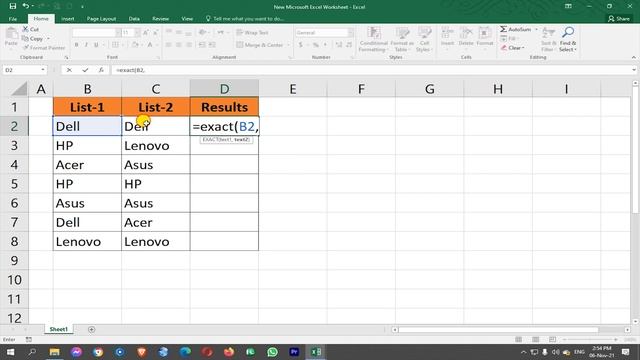This screenshot has width=640, height=360.
Task: Switch to the Page Layout tab
Action: (x=101, y=19)
